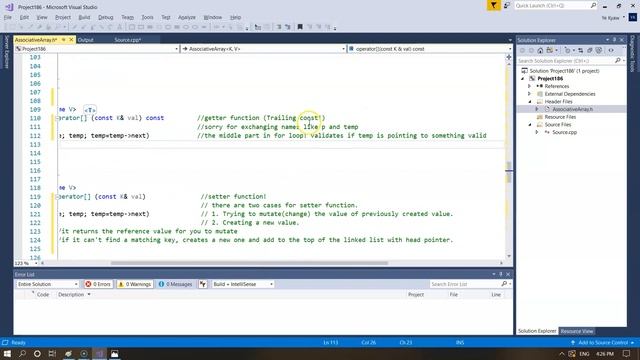Screen dimensions: 640x360
Task: Open the Build menu
Action: 84,17
